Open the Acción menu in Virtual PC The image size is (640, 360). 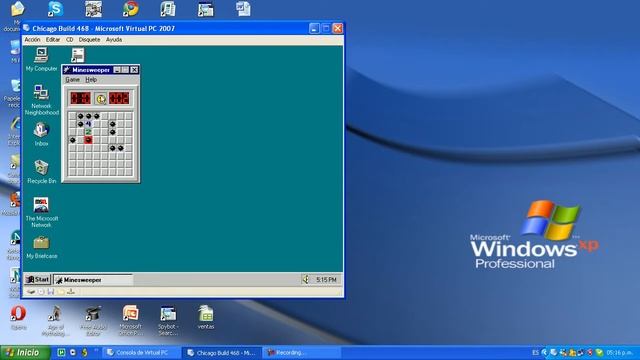[32, 40]
